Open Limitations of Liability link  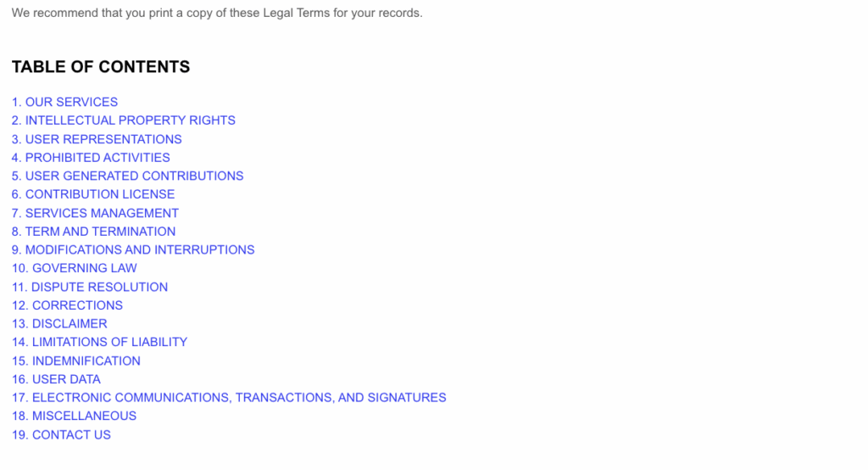point(100,342)
